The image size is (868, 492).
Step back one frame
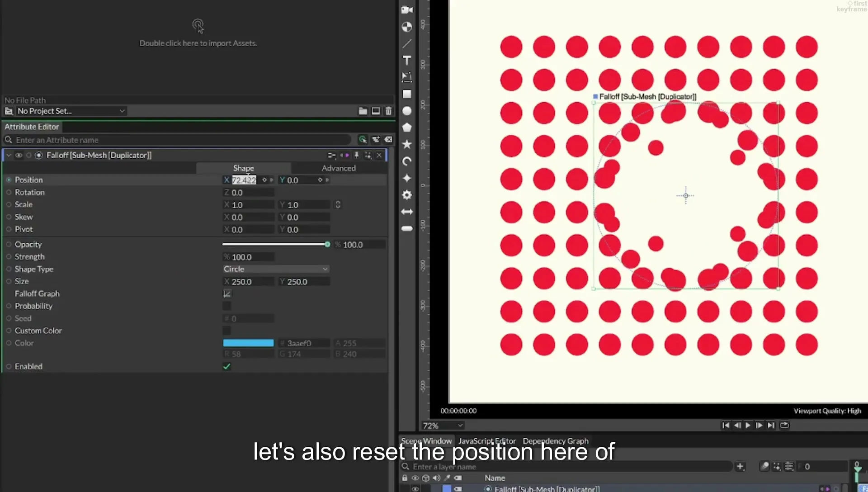click(x=737, y=425)
